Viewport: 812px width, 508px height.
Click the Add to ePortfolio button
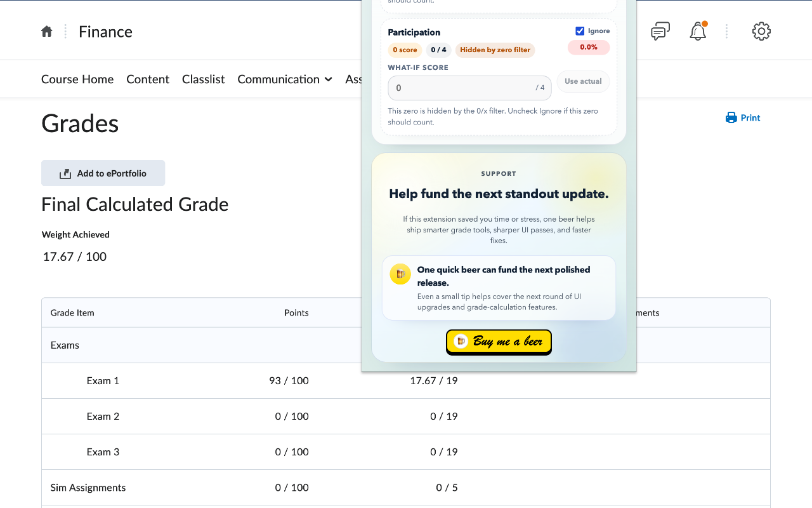pos(103,173)
